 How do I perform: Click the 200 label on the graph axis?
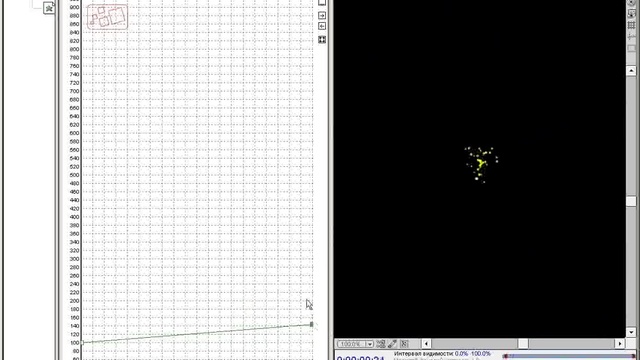74,301
